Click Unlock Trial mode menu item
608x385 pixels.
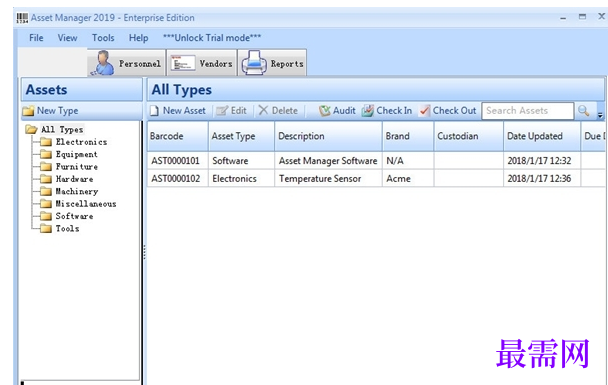point(212,38)
